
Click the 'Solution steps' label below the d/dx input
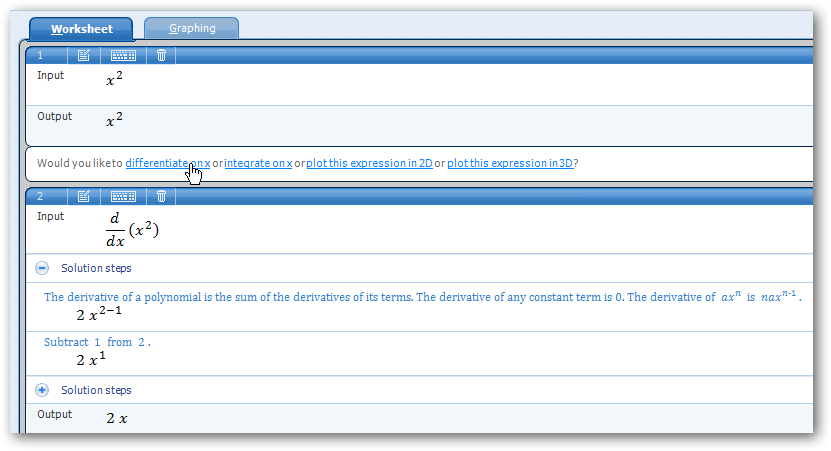tap(96, 268)
